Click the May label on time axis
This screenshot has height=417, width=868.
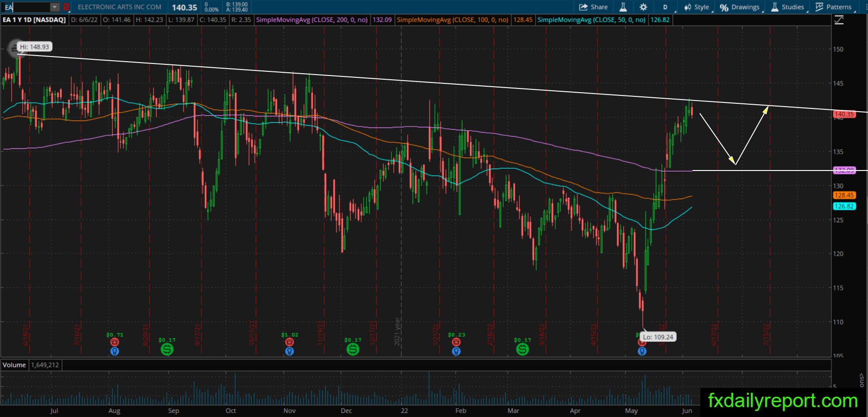tap(631, 411)
